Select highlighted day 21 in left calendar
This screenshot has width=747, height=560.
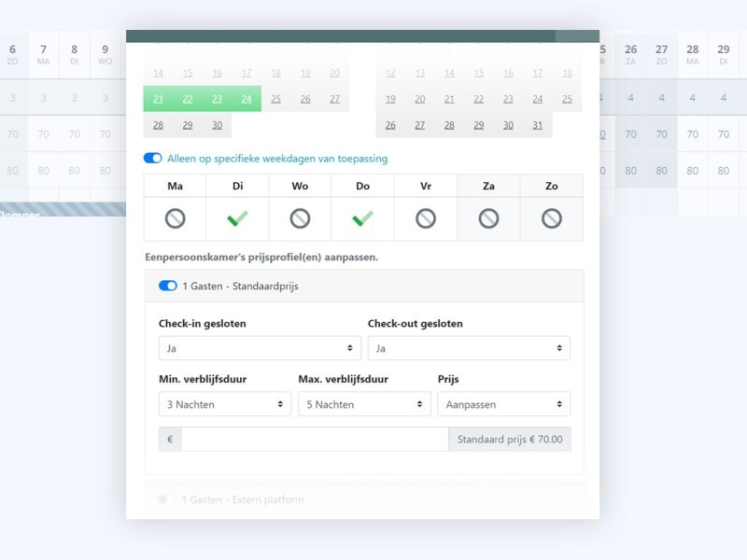point(158,99)
